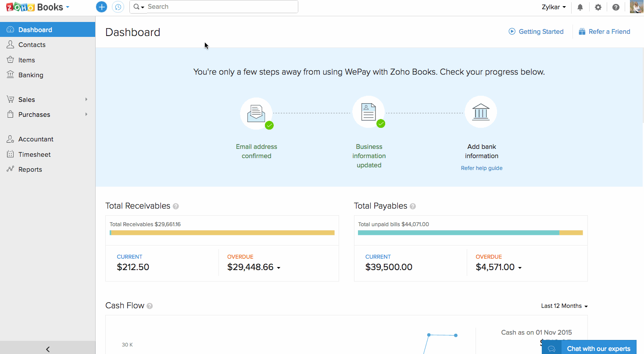
Task: Click the yellow Total Receivables progress bar
Action: [223, 233]
